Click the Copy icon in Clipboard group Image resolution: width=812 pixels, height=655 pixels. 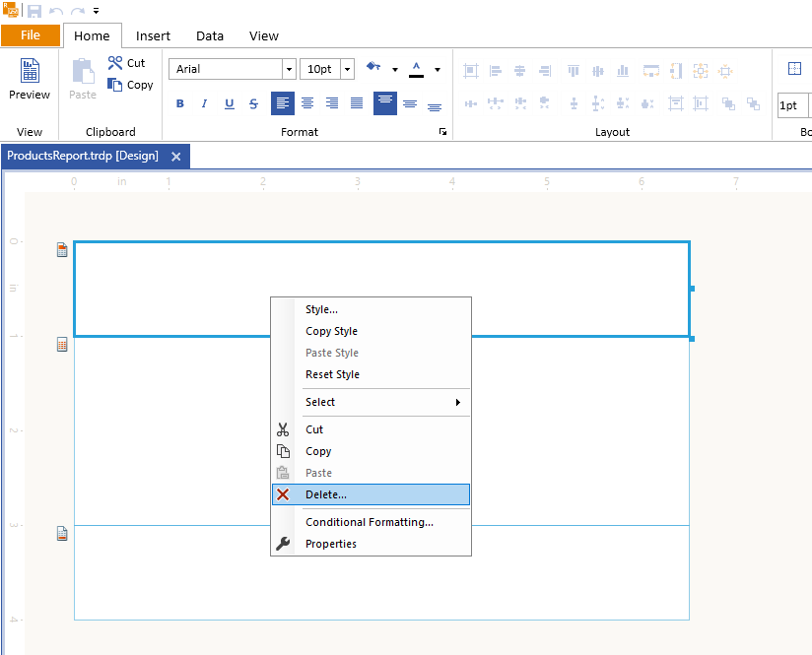click(x=114, y=85)
